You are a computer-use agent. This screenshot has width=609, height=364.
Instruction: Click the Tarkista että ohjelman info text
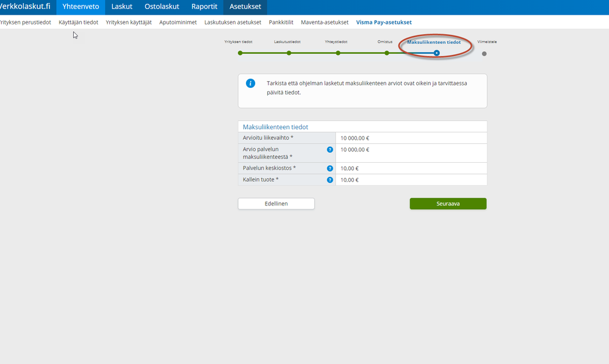[x=367, y=88]
